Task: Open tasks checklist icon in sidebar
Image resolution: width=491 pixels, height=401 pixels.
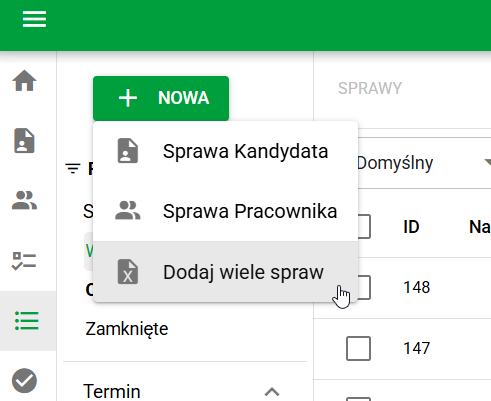Action: [x=24, y=261]
